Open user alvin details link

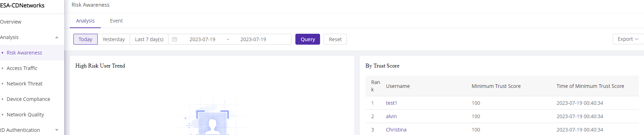point(391,116)
